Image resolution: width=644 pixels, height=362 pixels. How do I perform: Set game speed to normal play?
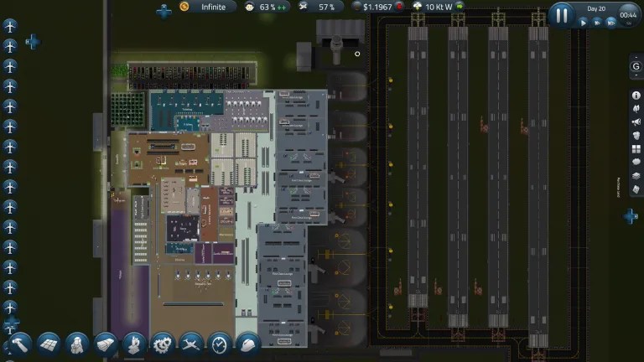pos(584,23)
